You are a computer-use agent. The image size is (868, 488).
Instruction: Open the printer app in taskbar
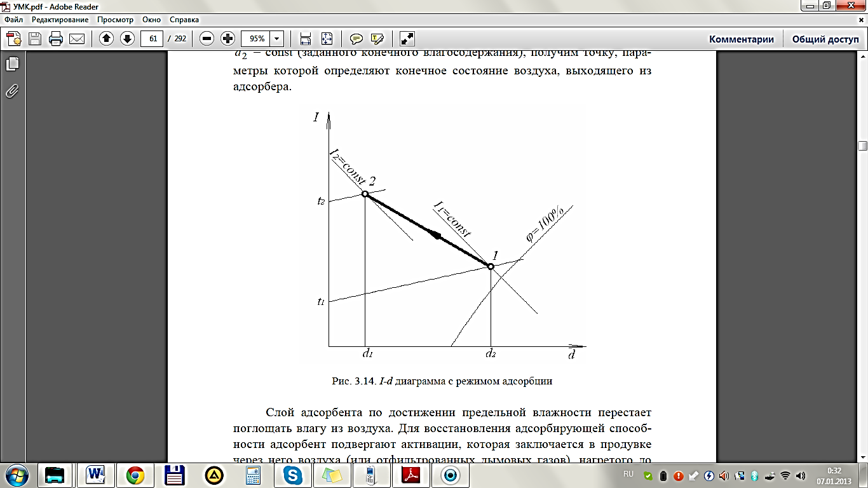tap(56, 475)
